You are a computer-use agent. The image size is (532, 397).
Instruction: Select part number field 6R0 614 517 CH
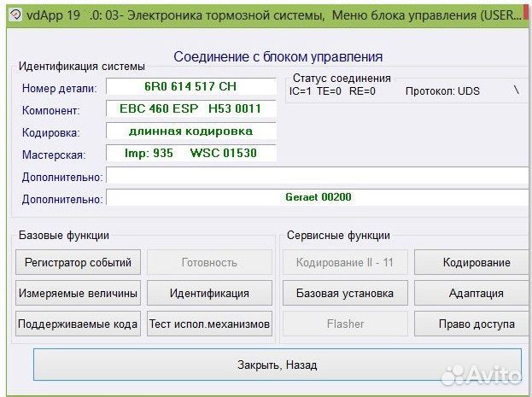(x=191, y=86)
